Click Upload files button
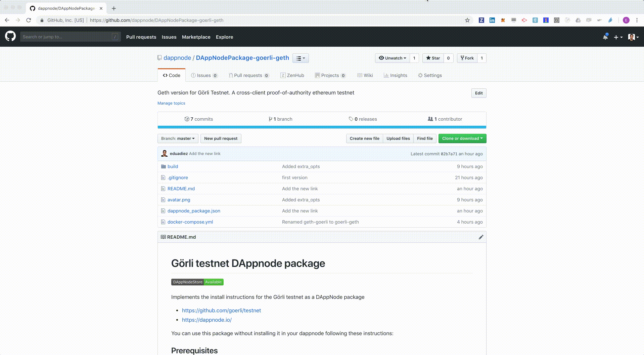644x355 pixels. tap(398, 139)
